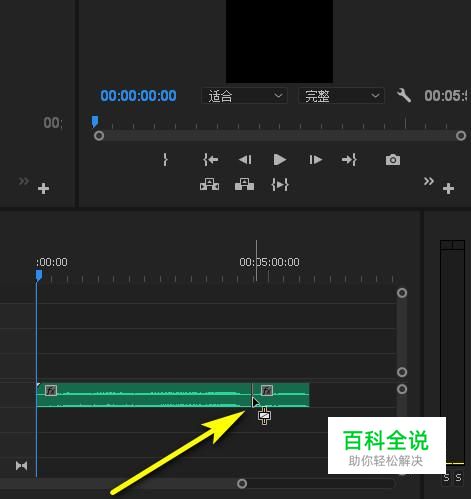
Task: Click program monitor playhead marker
Action: click(95, 122)
